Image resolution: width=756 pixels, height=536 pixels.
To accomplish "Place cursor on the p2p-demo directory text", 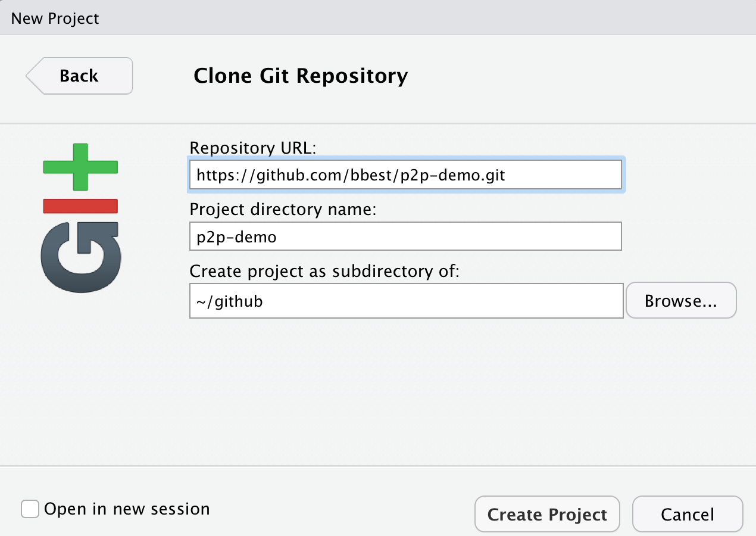I will click(x=237, y=236).
